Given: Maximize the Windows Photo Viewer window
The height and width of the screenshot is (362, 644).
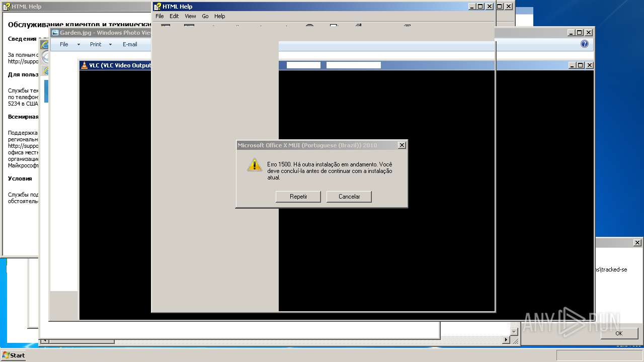Looking at the screenshot, I should (x=580, y=33).
